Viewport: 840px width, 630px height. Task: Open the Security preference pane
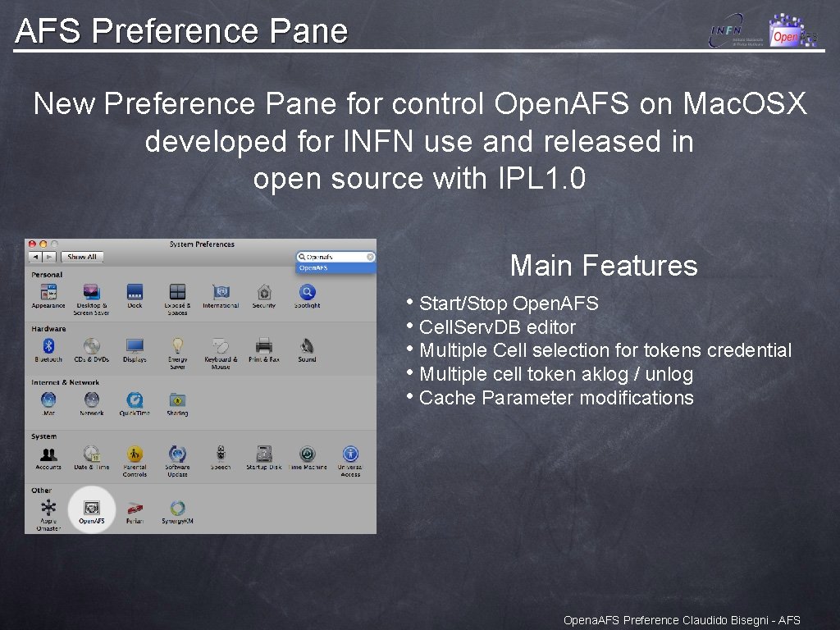pos(264,296)
